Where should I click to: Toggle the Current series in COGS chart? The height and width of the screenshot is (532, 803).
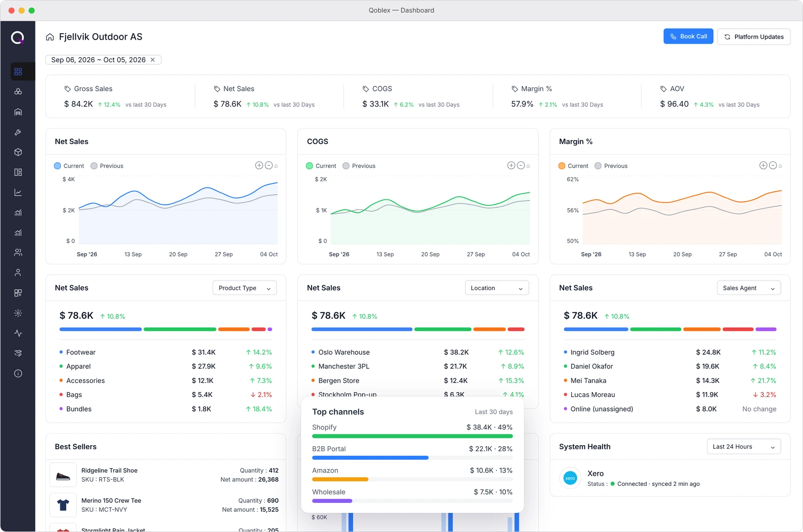(321, 166)
